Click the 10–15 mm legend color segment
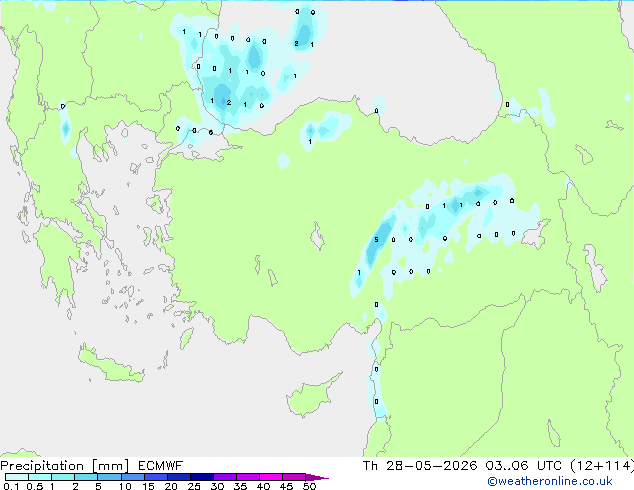The width and height of the screenshot is (634, 490). (132, 477)
